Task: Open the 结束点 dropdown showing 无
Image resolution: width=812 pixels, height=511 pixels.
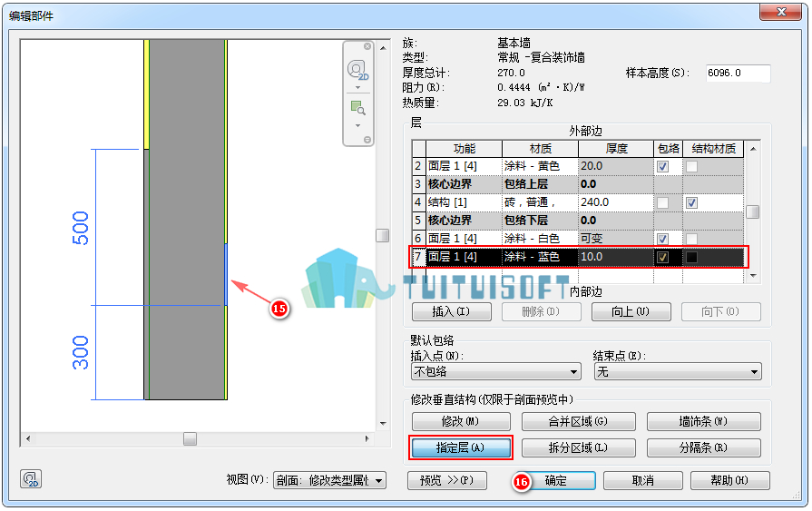Action: click(678, 371)
